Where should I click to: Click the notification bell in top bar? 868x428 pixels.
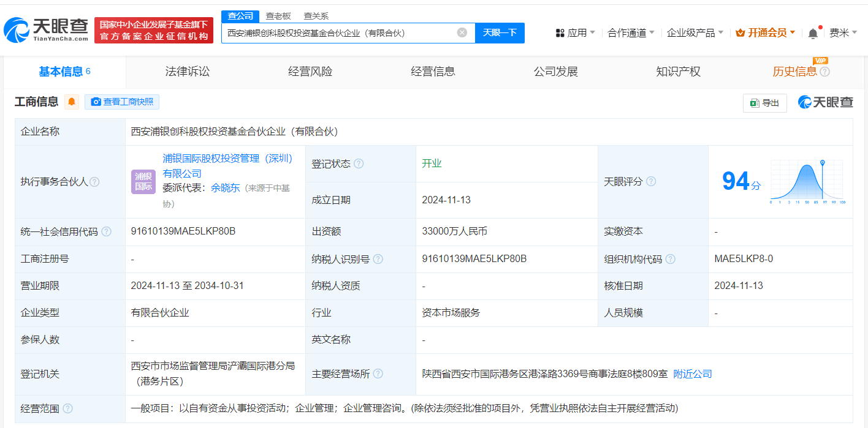[813, 33]
